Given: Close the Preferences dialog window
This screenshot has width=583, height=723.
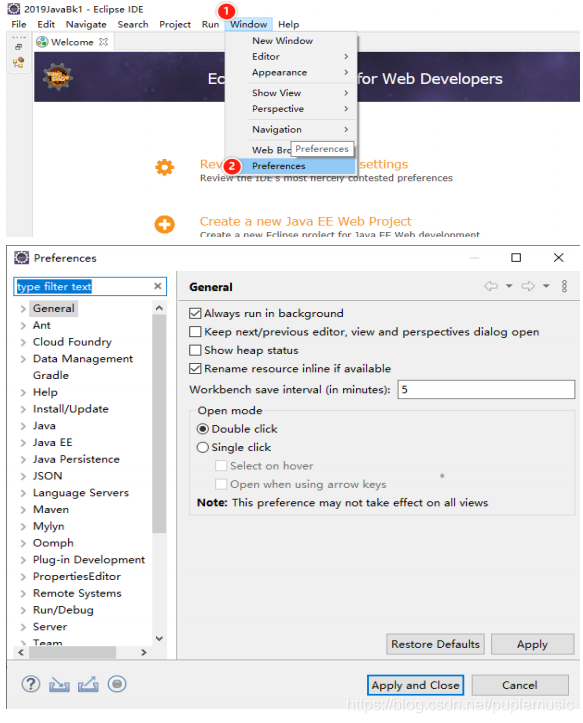Looking at the screenshot, I should (559, 257).
